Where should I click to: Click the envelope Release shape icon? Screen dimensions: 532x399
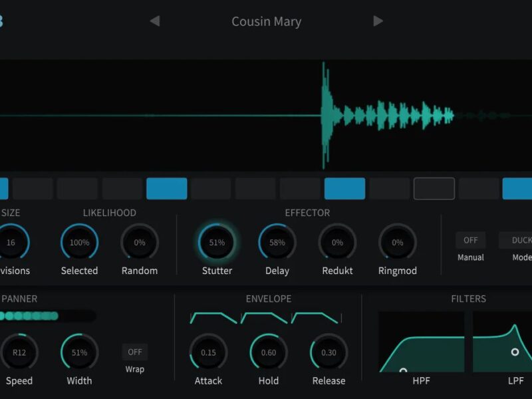click(x=315, y=318)
